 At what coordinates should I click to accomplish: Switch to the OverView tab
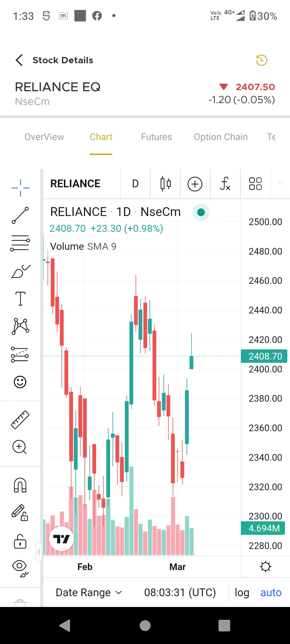pos(44,137)
